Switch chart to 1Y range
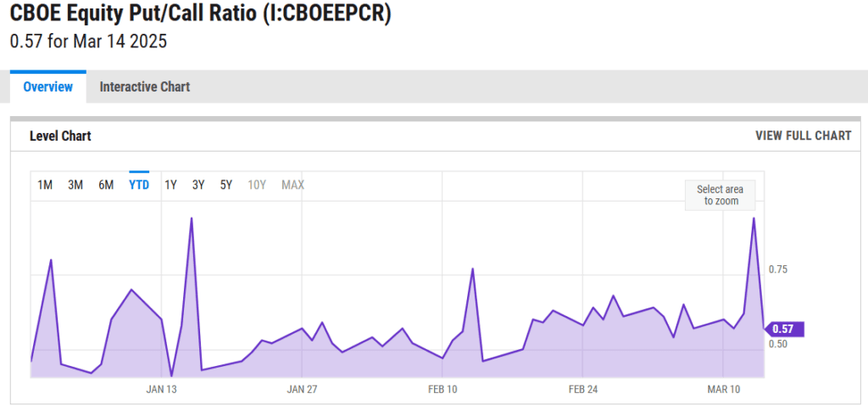 (170, 185)
